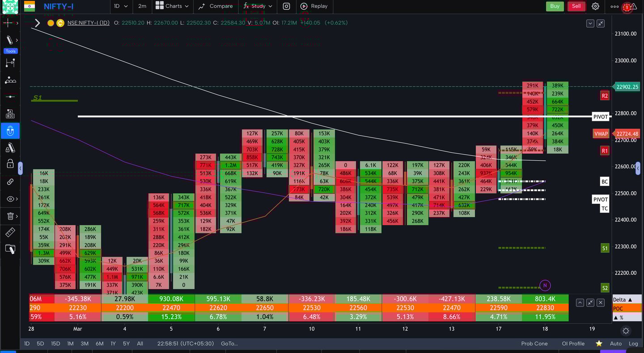Click the GoTo... date button
This screenshot has width=644, height=353.
[229, 344]
